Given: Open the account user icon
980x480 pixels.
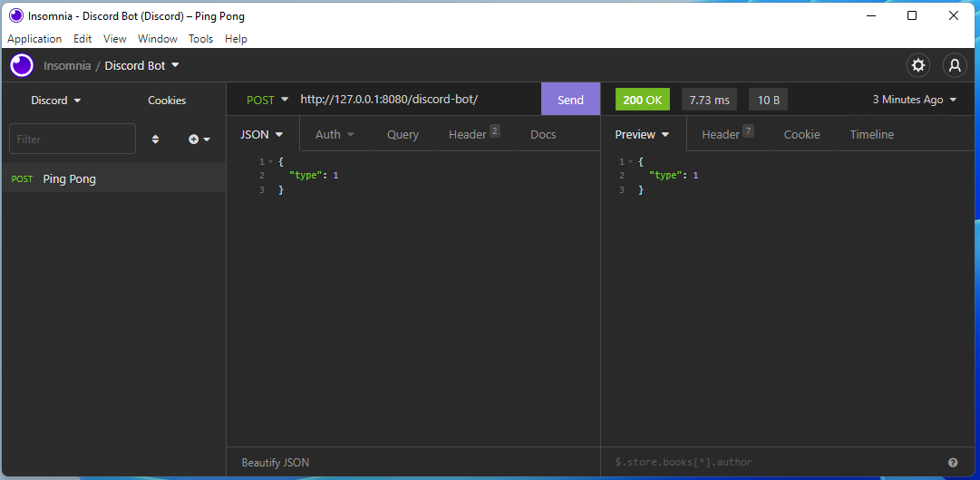Looking at the screenshot, I should pos(955,65).
